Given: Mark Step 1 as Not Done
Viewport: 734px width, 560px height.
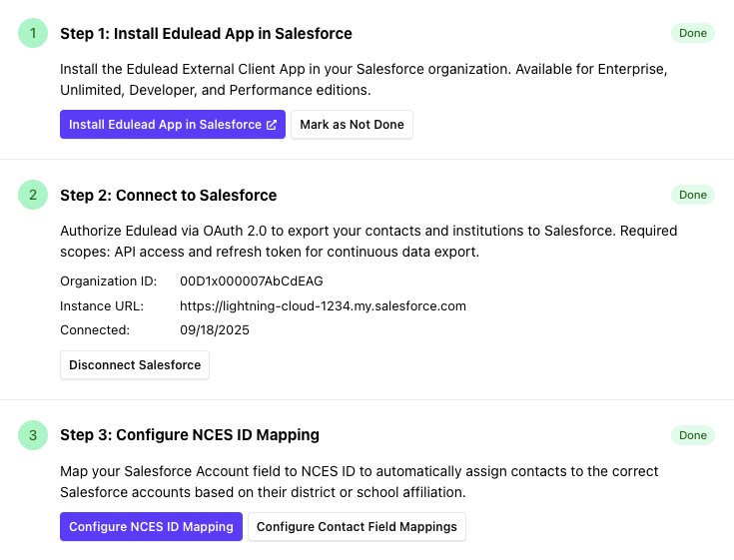Looking at the screenshot, I should pos(352,125).
